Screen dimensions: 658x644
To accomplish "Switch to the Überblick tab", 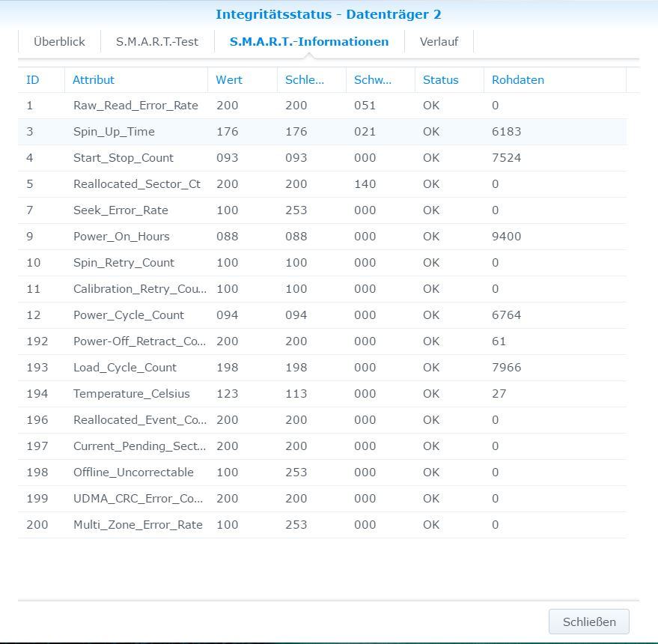I will [x=59, y=42].
